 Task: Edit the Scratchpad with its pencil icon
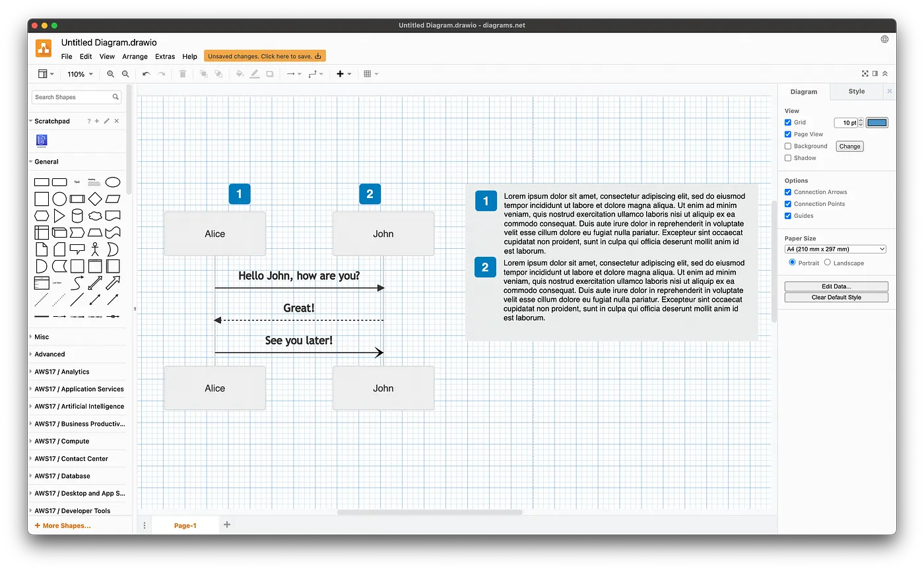[x=106, y=121]
